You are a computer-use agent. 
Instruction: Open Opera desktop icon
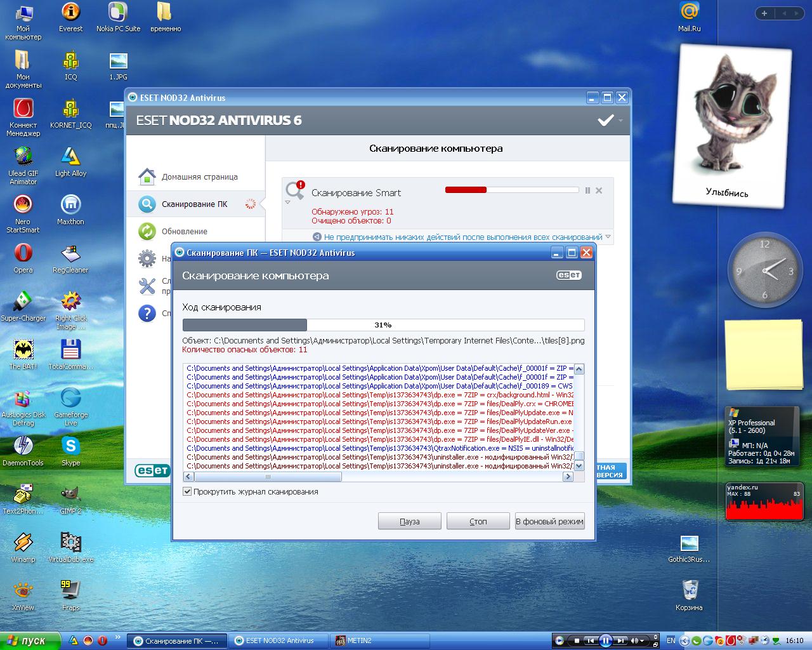click(23, 258)
